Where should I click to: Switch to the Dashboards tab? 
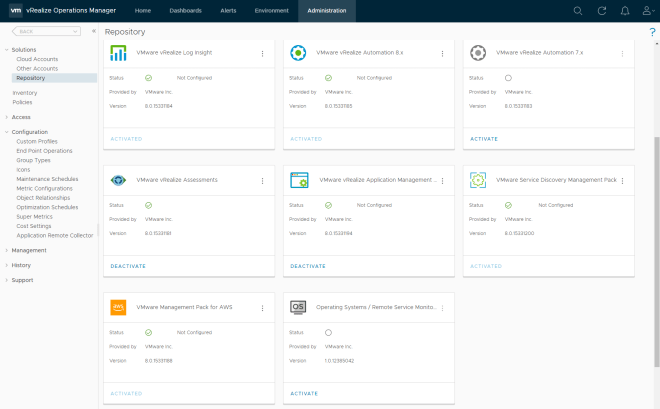pyautogui.click(x=186, y=11)
